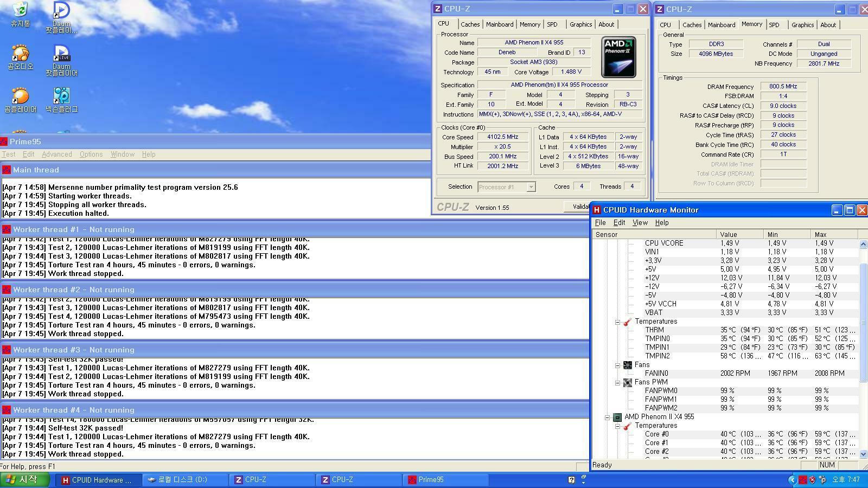Switch to Graphics tab in left CPU-Z
This screenshot has width=868, height=488.
click(580, 24)
